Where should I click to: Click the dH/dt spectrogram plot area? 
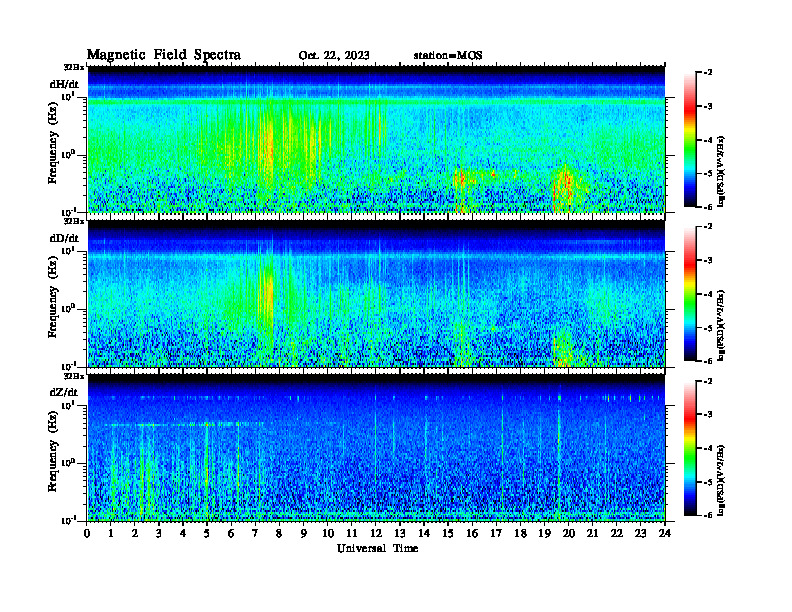coord(376,139)
